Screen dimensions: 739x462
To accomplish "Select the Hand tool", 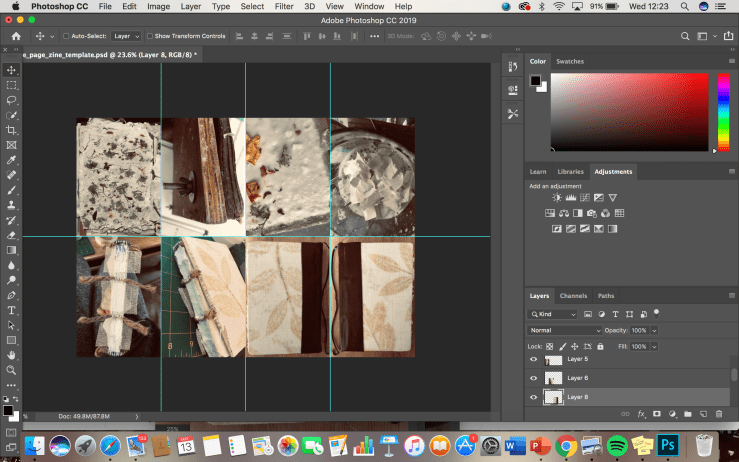I will [x=11, y=355].
